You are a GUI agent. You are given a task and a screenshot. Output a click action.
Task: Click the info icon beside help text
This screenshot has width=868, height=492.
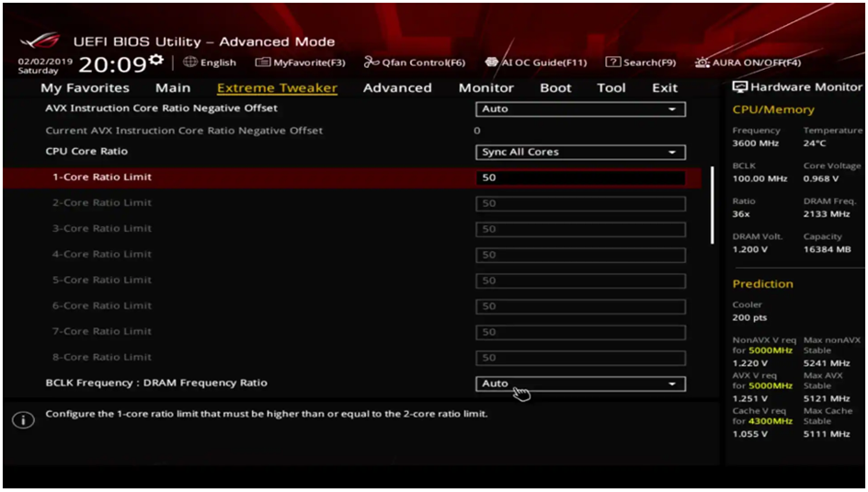tap(23, 420)
